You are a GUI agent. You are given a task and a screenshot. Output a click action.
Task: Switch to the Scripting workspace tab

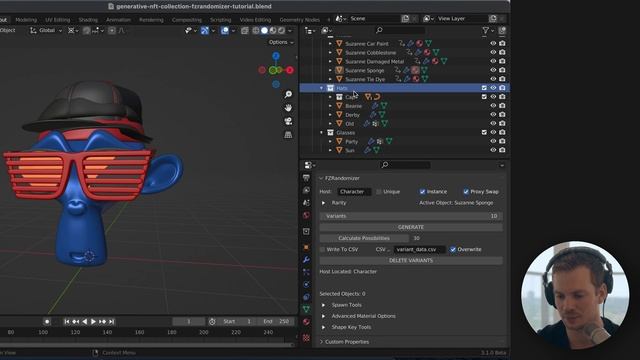[x=220, y=20]
